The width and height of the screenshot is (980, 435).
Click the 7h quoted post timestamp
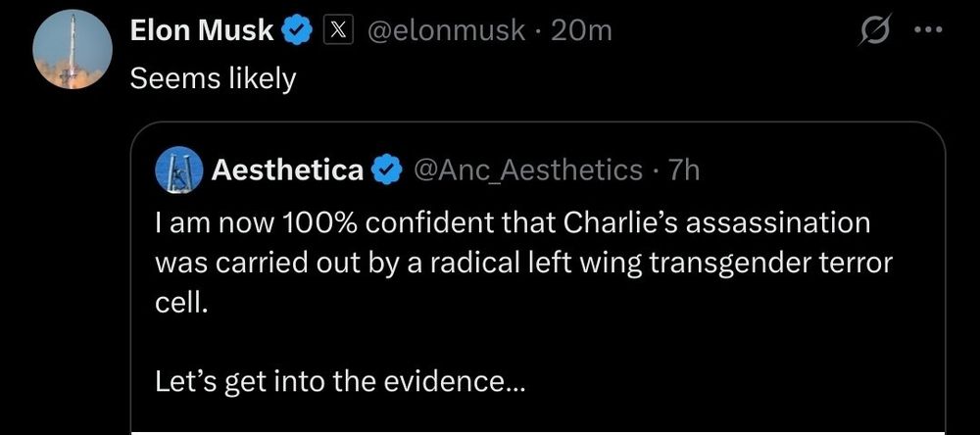(x=683, y=171)
